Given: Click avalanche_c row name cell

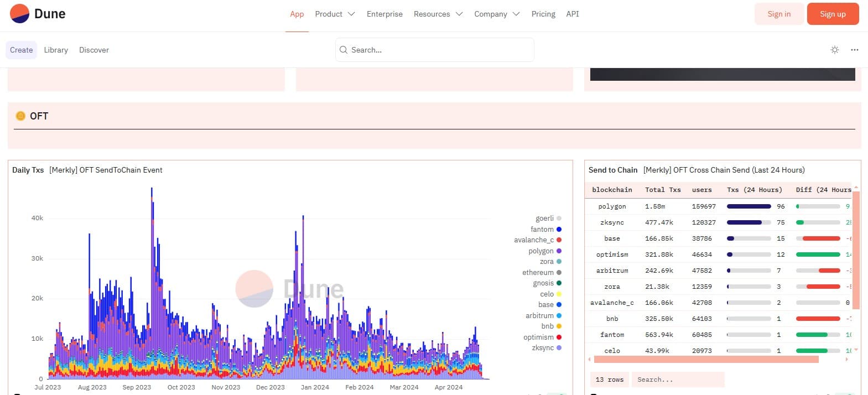Looking at the screenshot, I should tap(612, 303).
